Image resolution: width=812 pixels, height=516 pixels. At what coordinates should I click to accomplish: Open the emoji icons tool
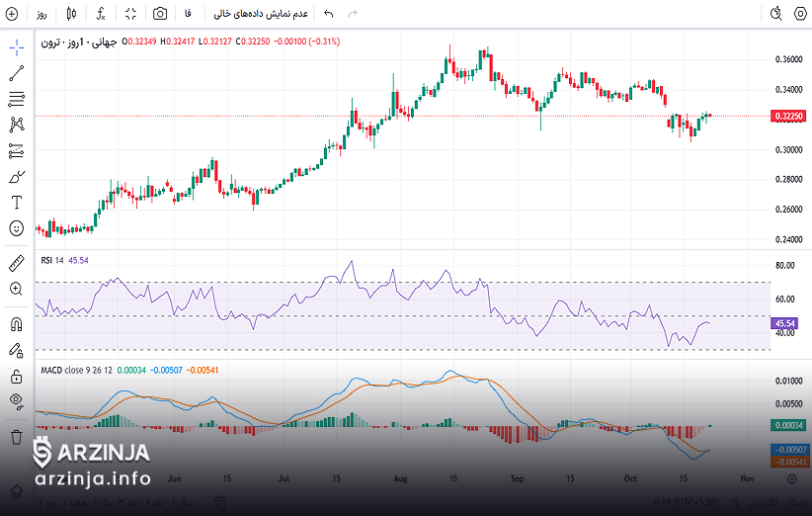[16, 228]
